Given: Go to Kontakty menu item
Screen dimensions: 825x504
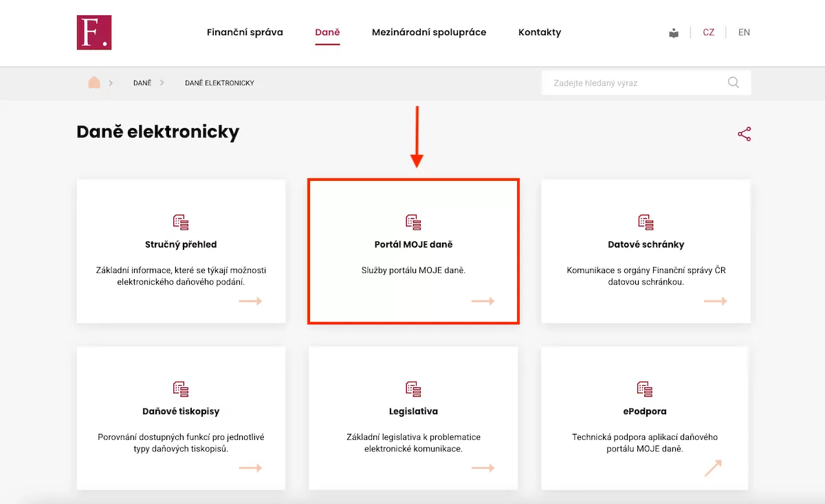Looking at the screenshot, I should point(540,32).
